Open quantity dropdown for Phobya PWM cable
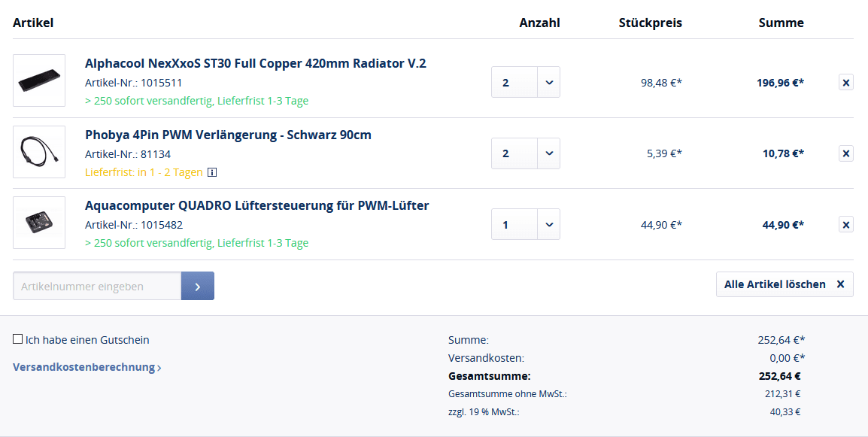Image resolution: width=868 pixels, height=437 pixels. point(548,153)
